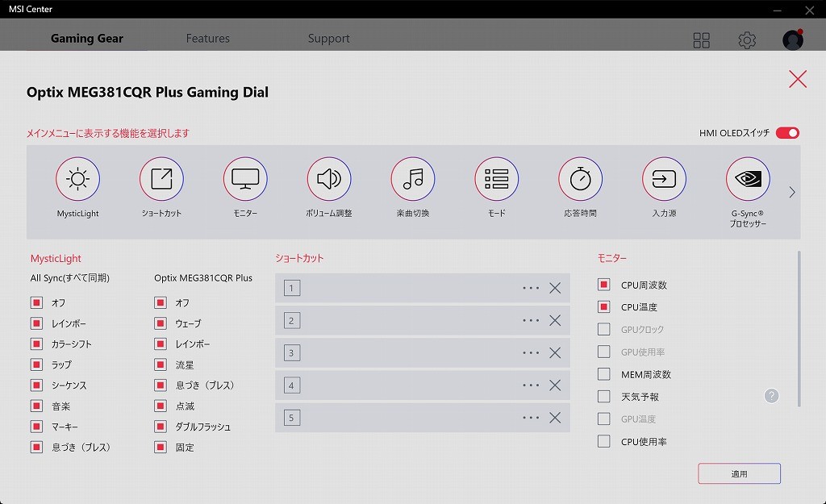The width and height of the screenshot is (826, 504).
Task: Switch to Gaming Gear tab
Action: click(87, 39)
